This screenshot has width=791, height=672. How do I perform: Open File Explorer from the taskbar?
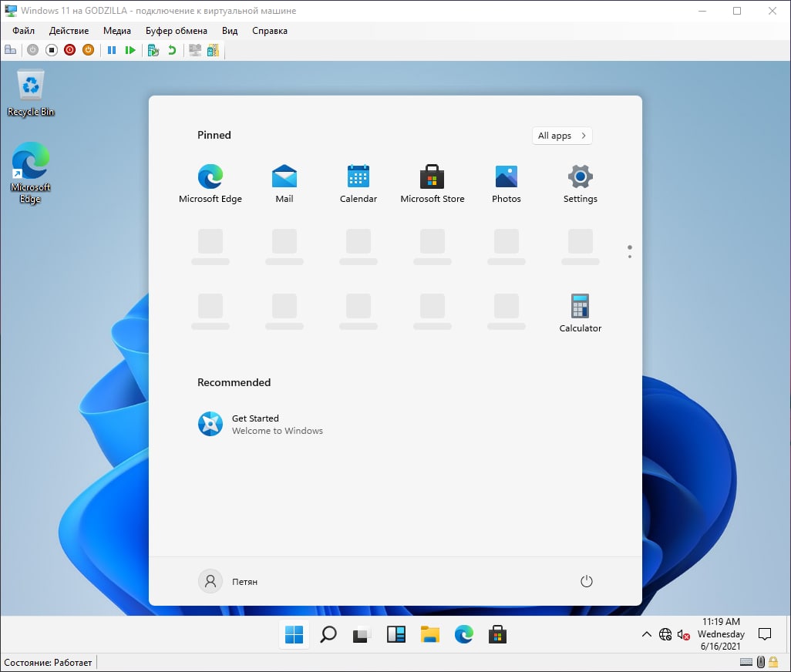[x=429, y=634]
